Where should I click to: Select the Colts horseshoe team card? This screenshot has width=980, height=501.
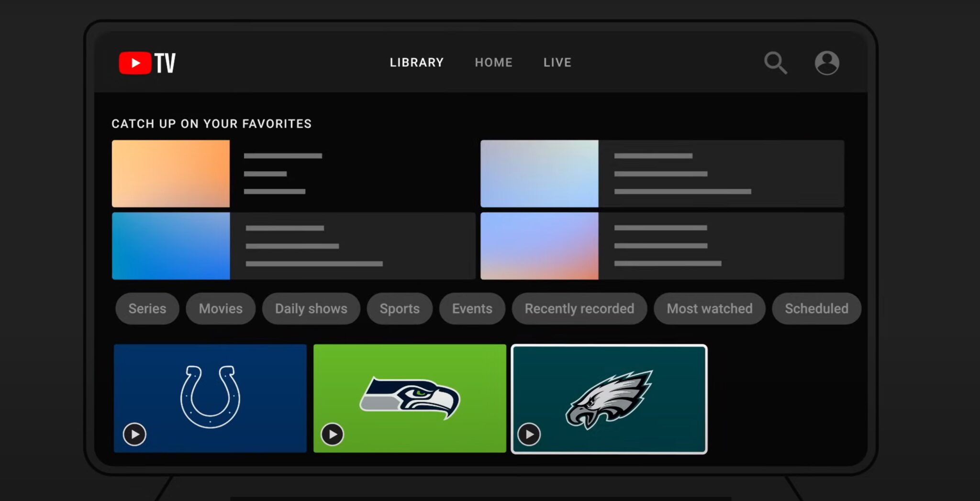point(210,398)
